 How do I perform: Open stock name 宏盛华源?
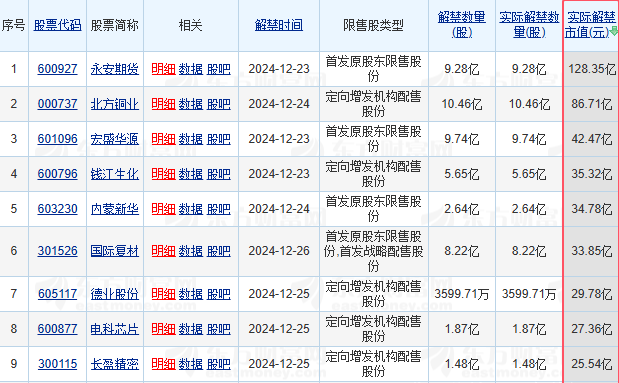[x=114, y=139]
